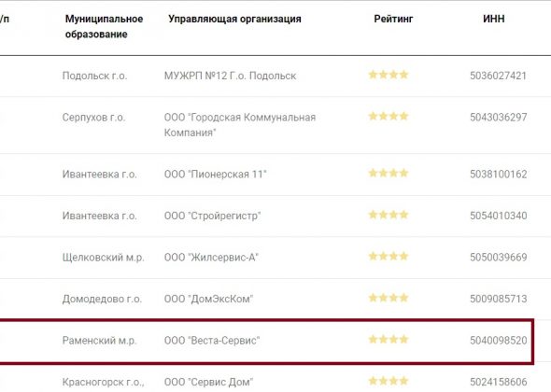Click the star rating for Городская Коммунальная Компания
This screenshot has width=551, height=392.
pyautogui.click(x=389, y=116)
